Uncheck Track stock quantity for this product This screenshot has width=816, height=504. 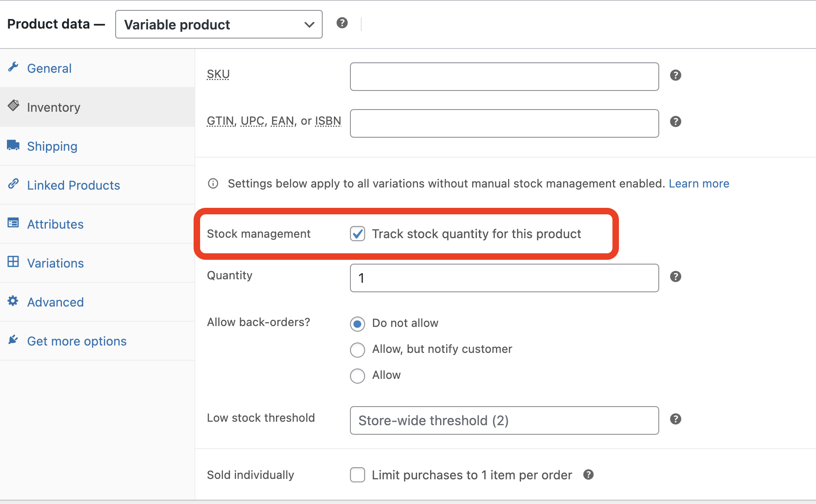[x=357, y=234]
